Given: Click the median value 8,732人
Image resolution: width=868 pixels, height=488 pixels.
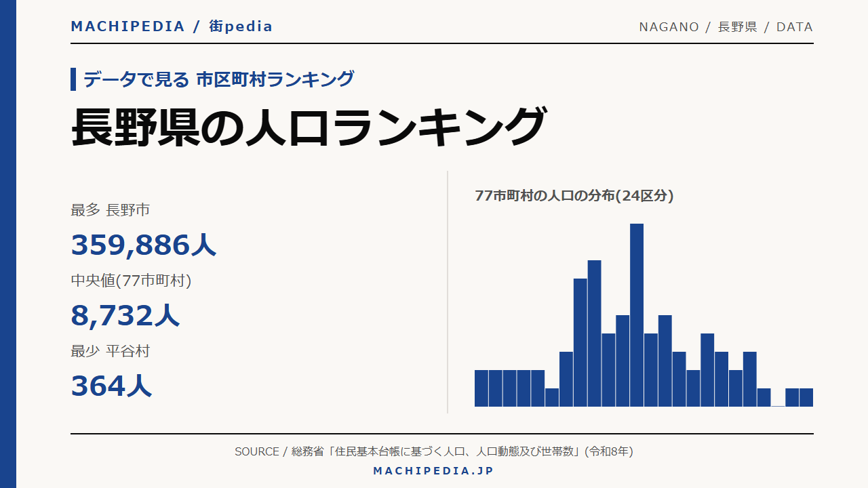Looking at the screenshot, I should (x=125, y=315).
